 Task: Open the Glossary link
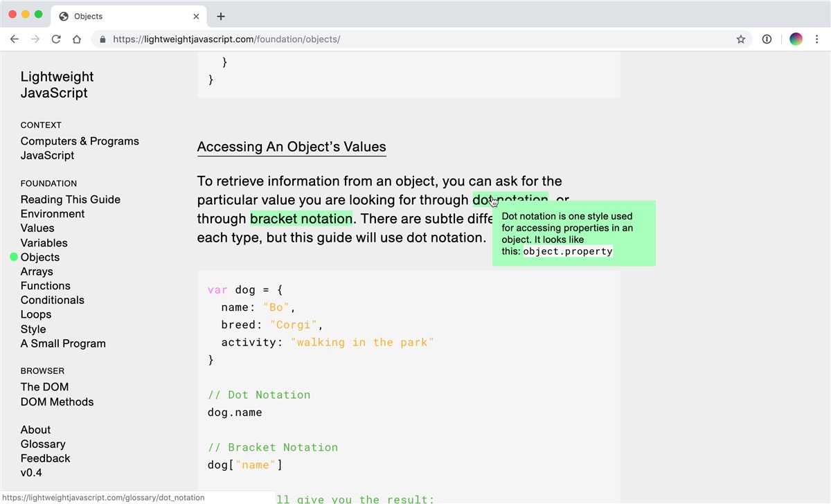43,444
